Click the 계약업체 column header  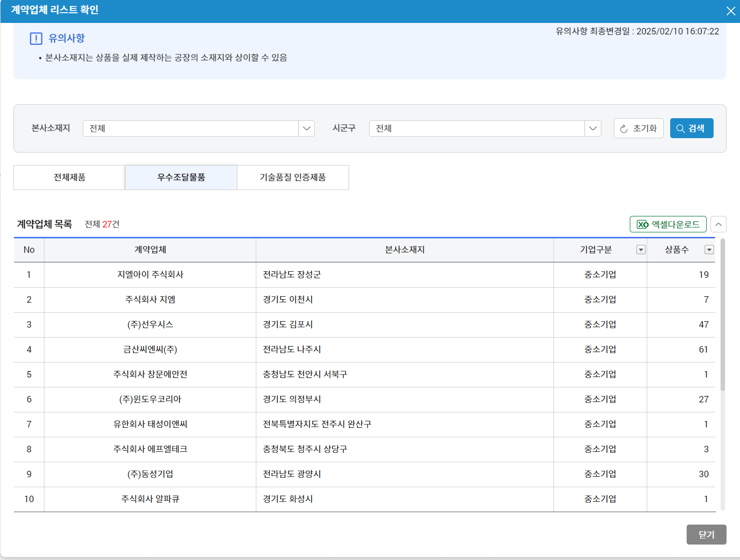[150, 250]
